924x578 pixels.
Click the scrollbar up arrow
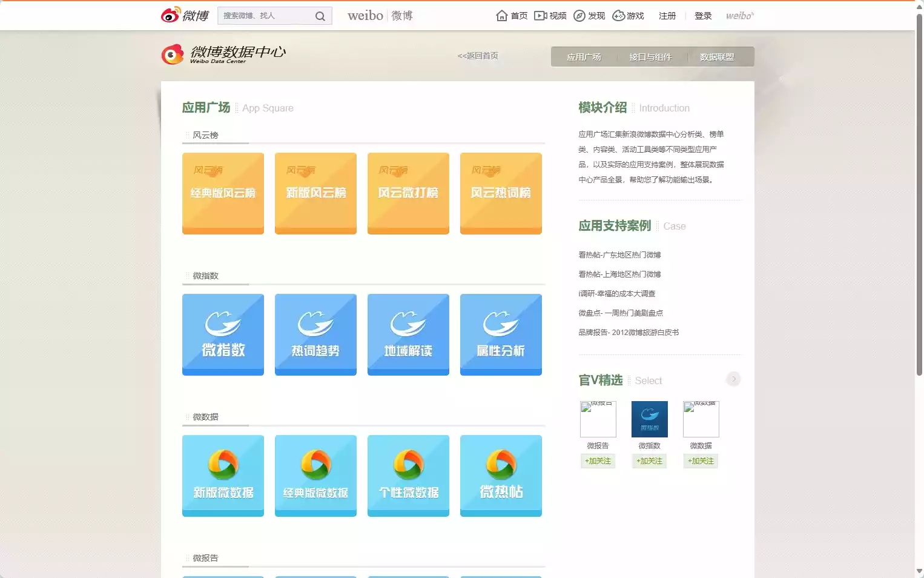(919, 5)
